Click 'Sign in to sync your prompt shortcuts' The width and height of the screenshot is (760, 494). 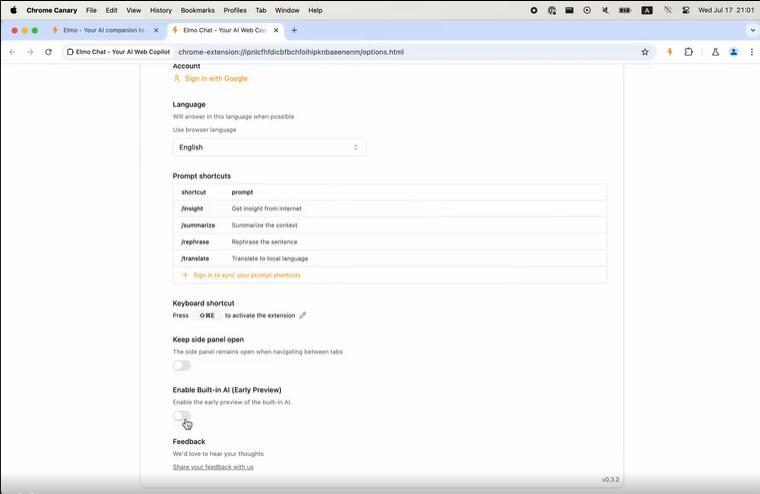[247, 275]
